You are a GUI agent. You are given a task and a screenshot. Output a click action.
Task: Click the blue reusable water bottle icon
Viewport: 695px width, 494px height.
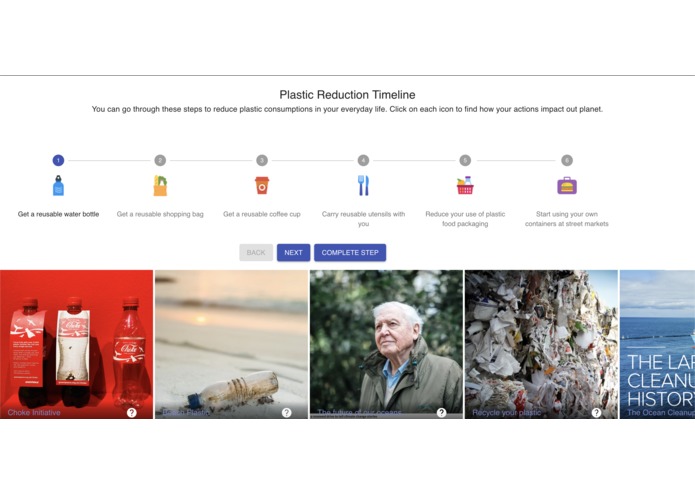pyautogui.click(x=58, y=186)
